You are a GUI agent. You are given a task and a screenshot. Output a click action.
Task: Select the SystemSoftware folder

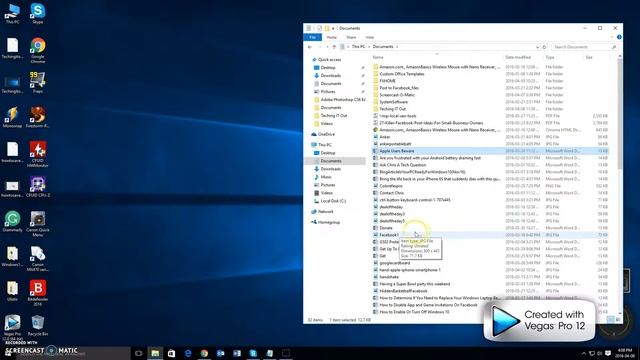point(393,102)
